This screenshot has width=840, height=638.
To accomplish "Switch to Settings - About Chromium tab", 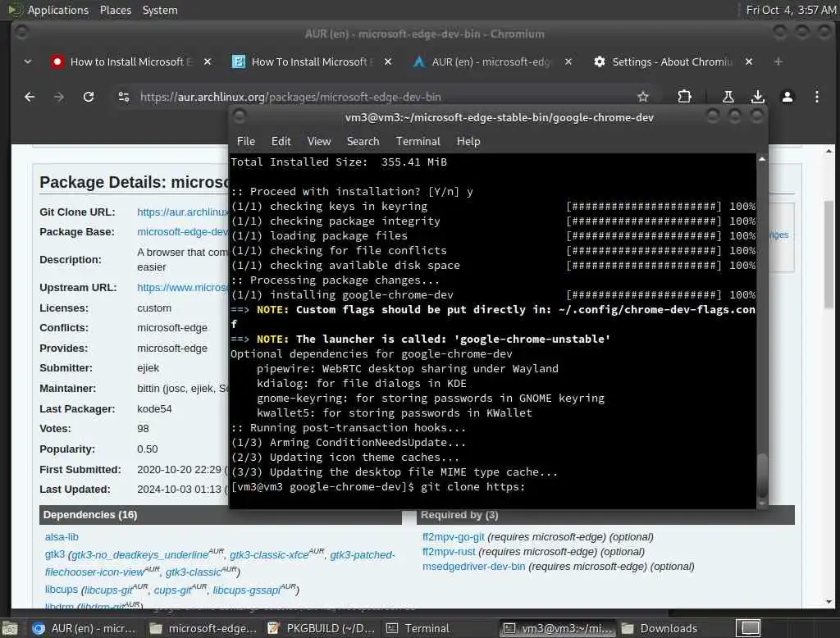I will (x=672, y=62).
